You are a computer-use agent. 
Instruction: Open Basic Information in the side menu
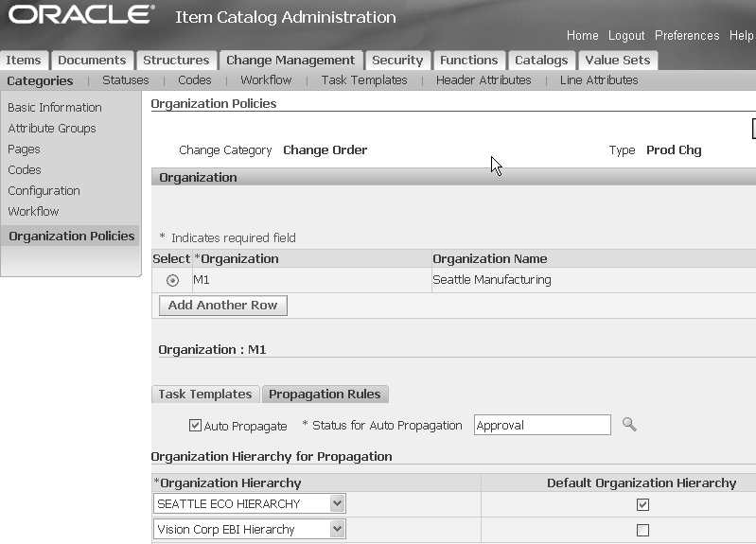point(55,108)
